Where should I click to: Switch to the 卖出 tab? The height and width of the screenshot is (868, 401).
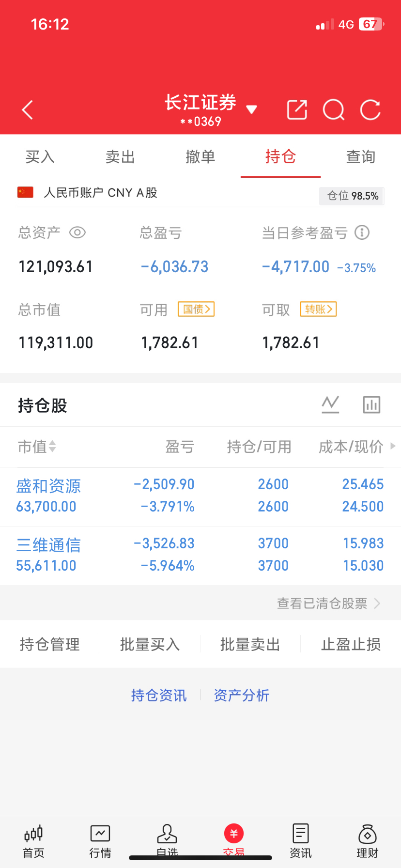(x=120, y=156)
